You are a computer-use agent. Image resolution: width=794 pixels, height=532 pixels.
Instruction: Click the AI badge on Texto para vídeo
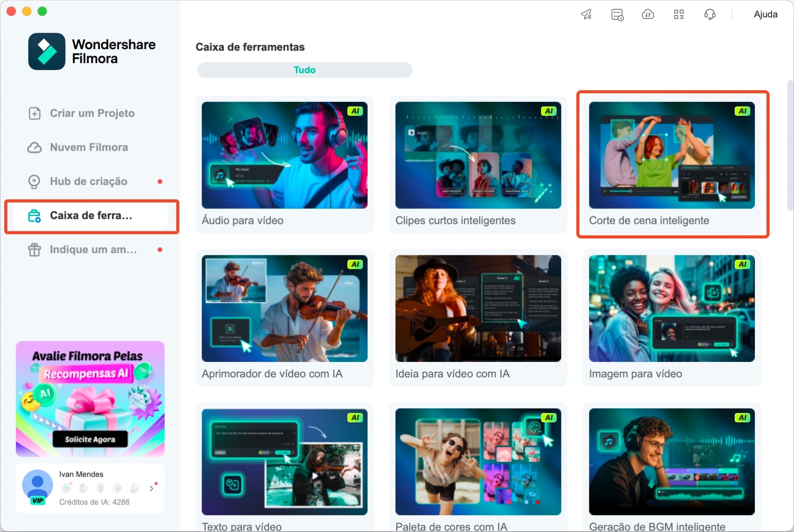pos(355,418)
